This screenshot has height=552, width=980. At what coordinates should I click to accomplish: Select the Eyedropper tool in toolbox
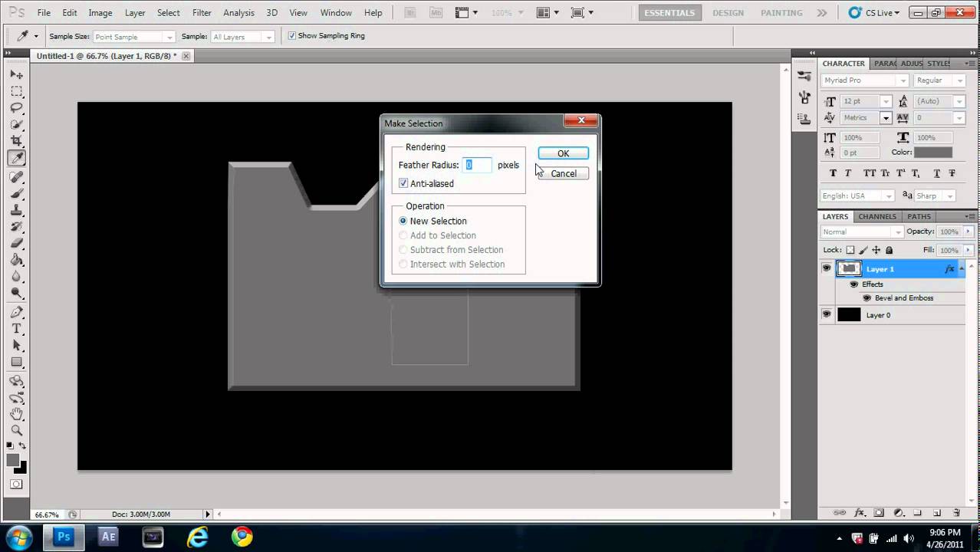point(17,158)
